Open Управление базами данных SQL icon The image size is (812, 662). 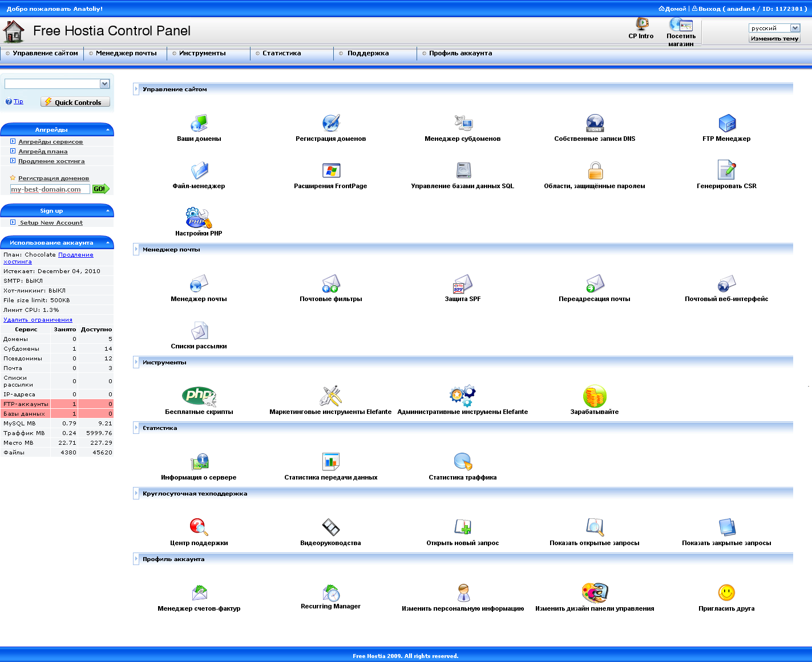click(x=463, y=170)
